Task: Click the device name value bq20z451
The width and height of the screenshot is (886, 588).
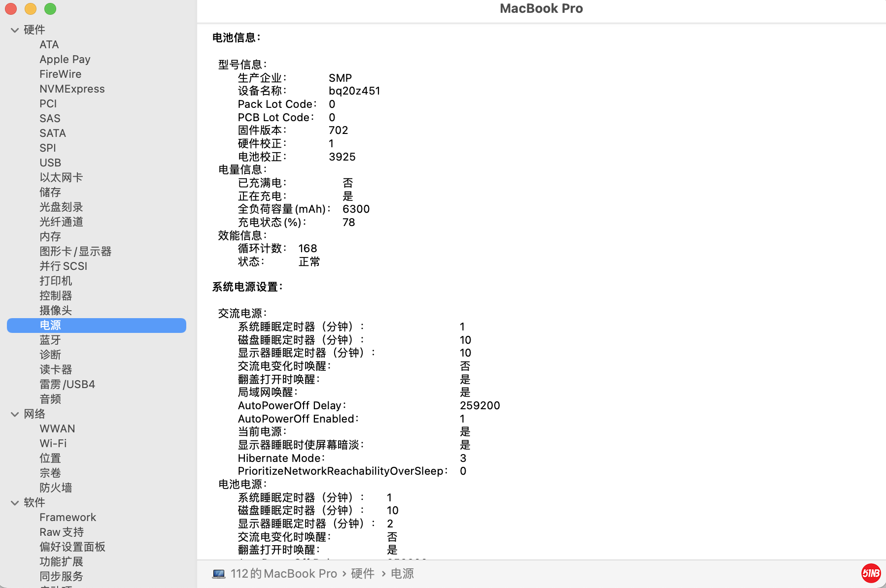Action: (x=355, y=91)
